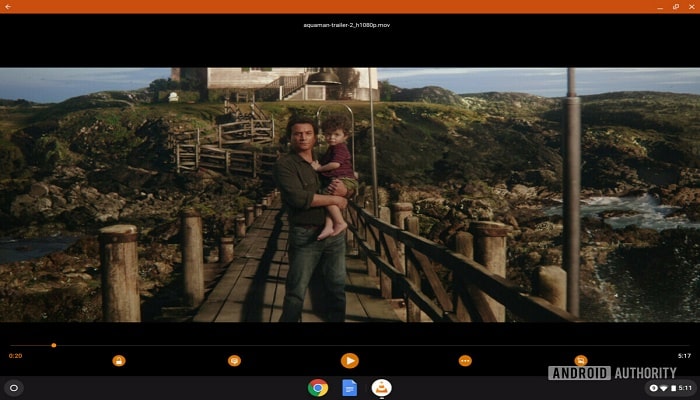Click the total duration 5:17

click(x=684, y=356)
